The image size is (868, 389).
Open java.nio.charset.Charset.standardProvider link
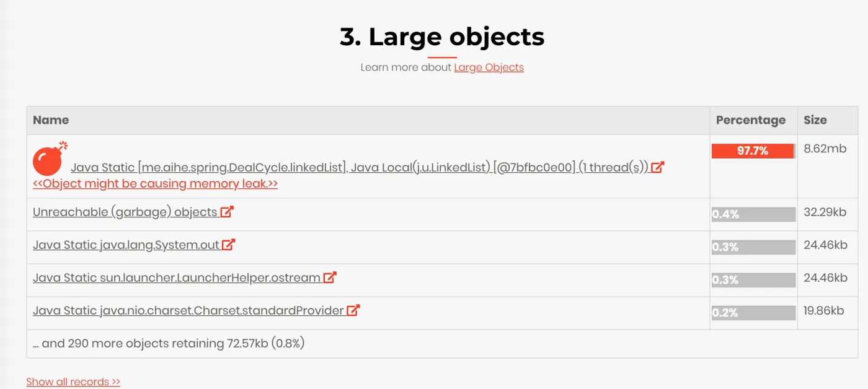(188, 311)
